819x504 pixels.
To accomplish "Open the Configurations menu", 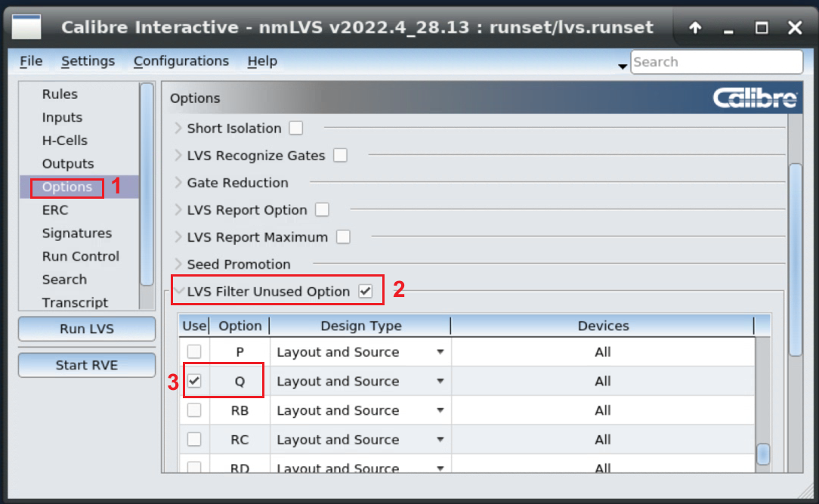I will tap(181, 61).
